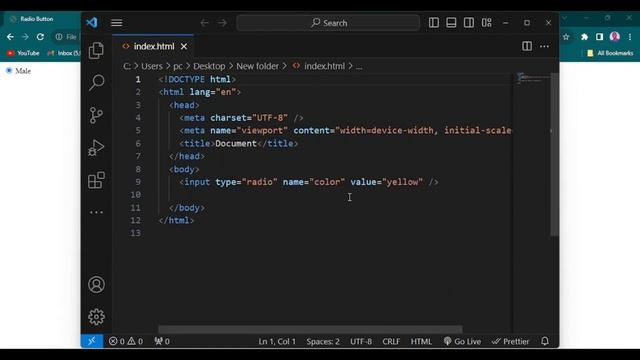Image resolution: width=640 pixels, height=360 pixels.
Task: Go forward using the title bar arrow
Action: pos(222,23)
